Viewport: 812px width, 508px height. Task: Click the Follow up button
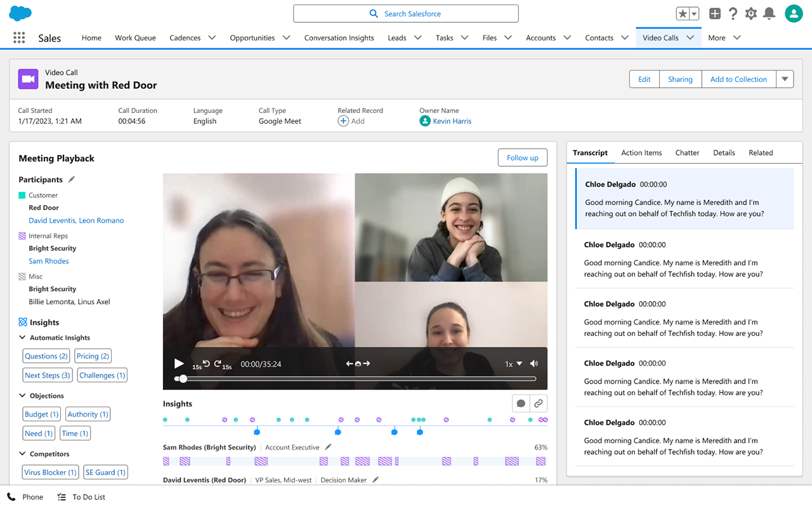click(x=522, y=158)
